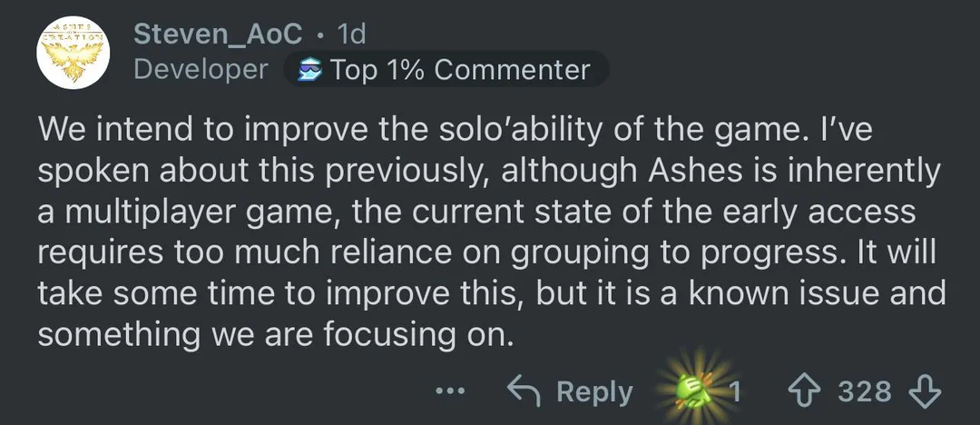The width and height of the screenshot is (980, 425).
Task: Click the Reply text button
Action: click(594, 391)
